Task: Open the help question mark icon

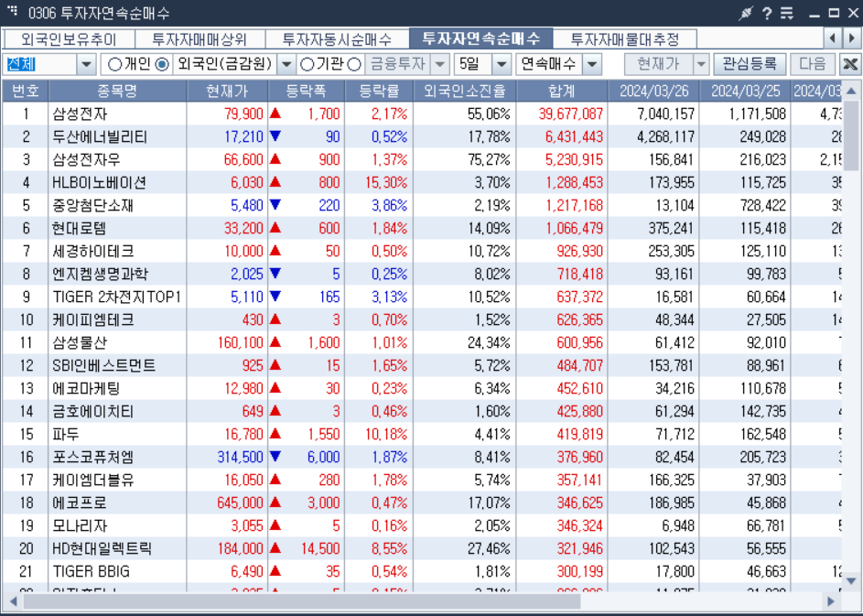Action: [x=767, y=13]
